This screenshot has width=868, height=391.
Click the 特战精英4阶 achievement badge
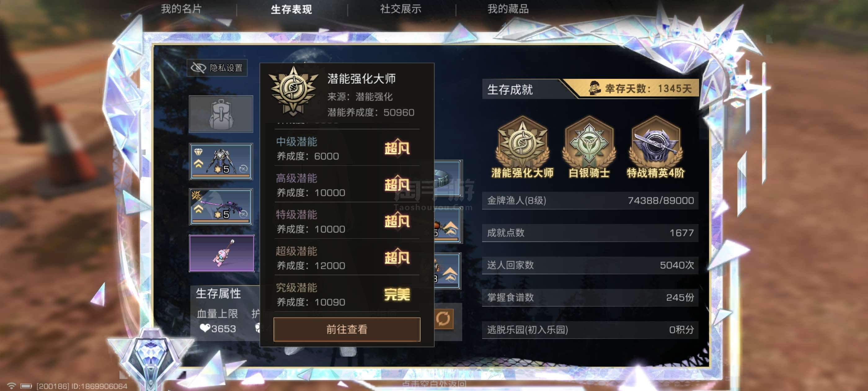point(655,147)
